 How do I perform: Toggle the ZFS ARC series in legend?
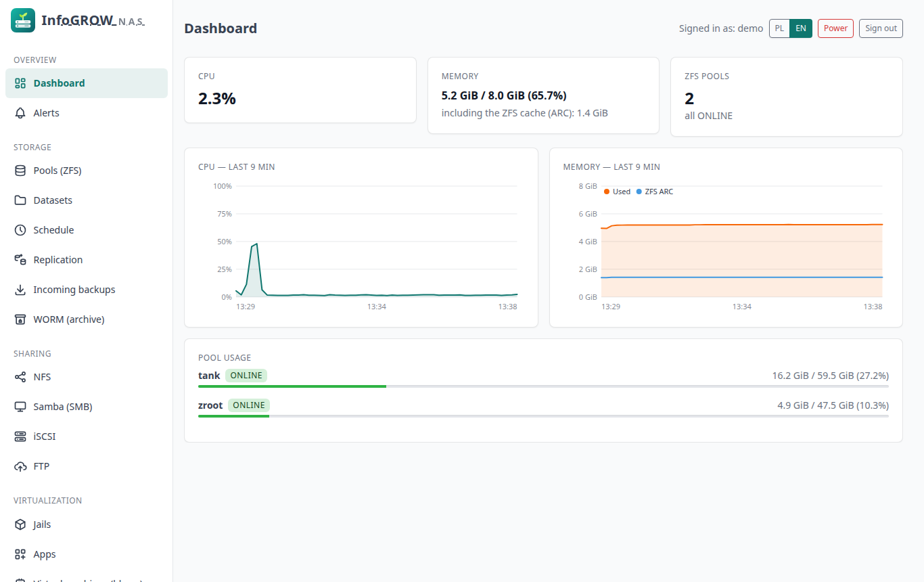click(x=655, y=192)
